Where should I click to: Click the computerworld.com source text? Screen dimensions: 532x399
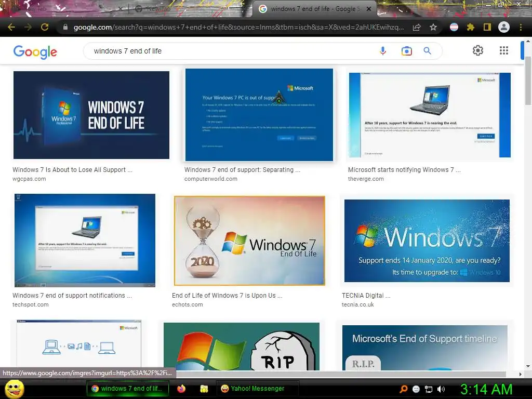[211, 179]
